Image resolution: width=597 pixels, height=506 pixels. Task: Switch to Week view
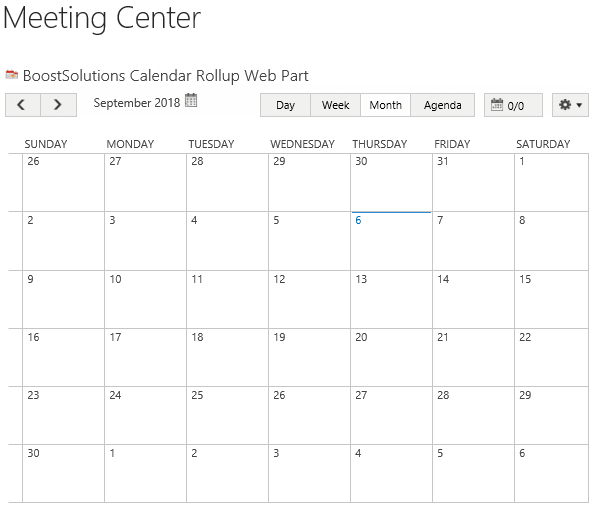(x=335, y=105)
